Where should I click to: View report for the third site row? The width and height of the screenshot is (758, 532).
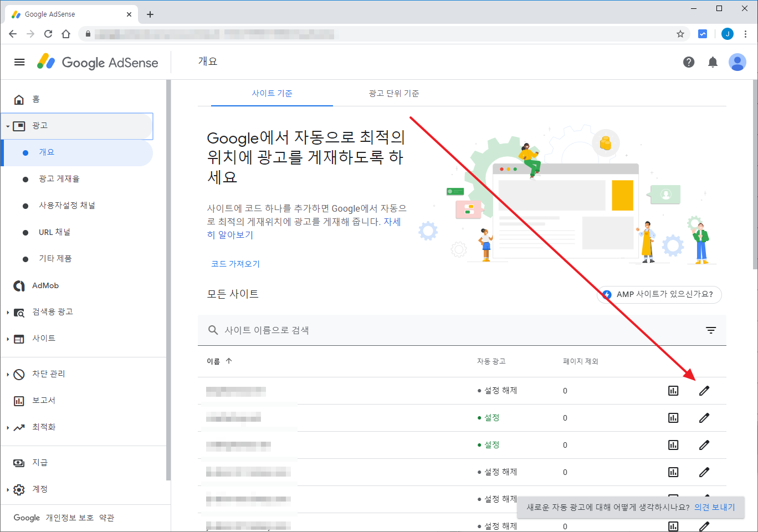click(x=673, y=445)
